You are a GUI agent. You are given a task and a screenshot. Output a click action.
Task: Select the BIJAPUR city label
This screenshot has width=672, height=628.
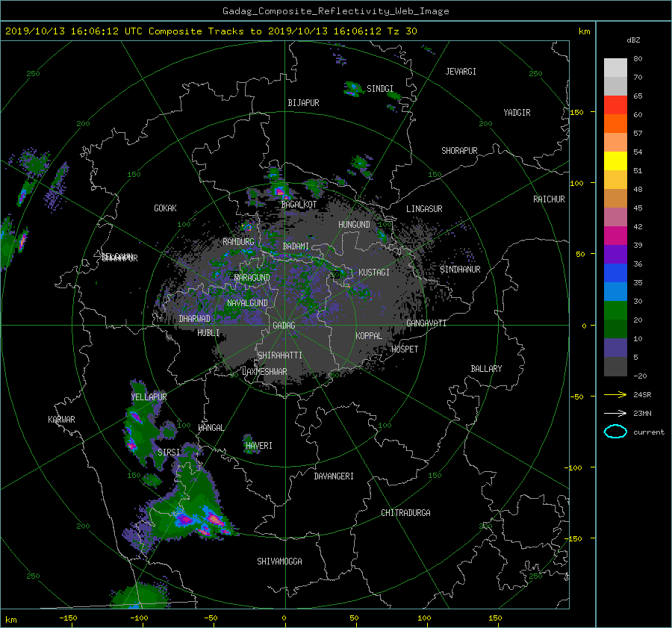click(x=303, y=103)
